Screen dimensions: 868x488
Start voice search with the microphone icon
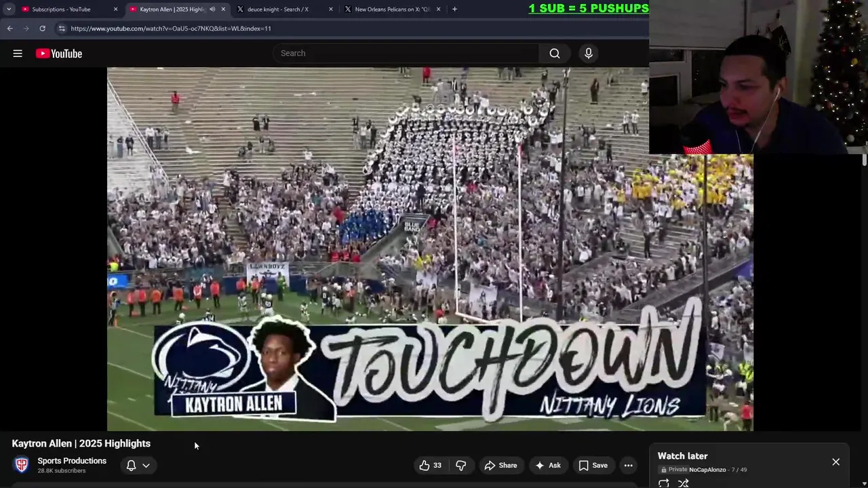589,54
